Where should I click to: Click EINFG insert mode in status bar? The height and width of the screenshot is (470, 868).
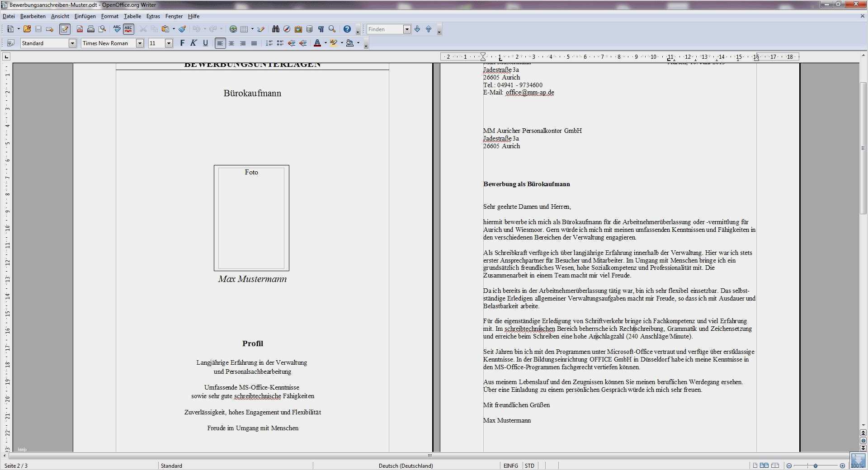[x=511, y=466]
